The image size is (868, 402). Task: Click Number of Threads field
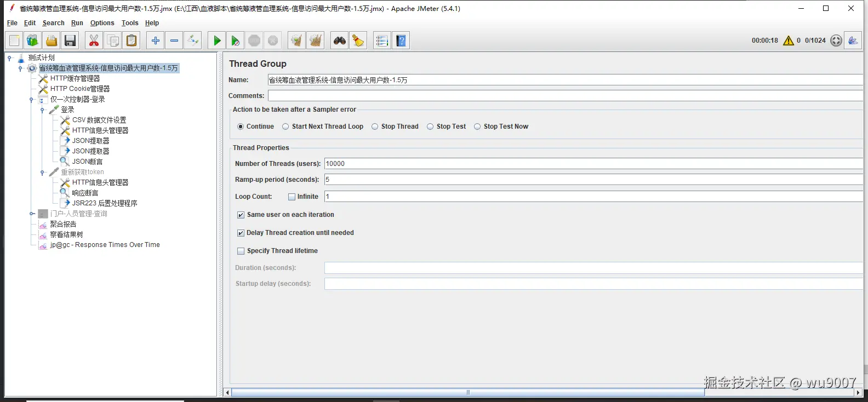click(x=593, y=164)
